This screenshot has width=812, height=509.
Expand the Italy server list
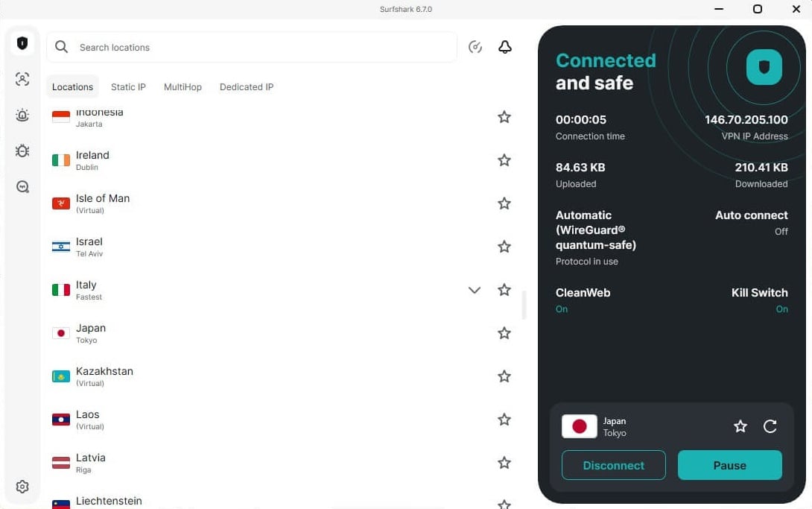pos(475,290)
